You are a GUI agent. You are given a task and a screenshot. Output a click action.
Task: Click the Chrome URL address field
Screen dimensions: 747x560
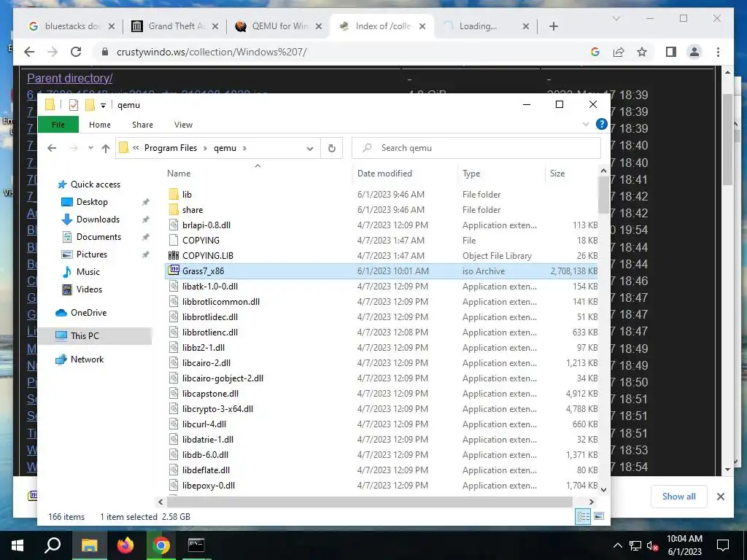tap(341, 52)
